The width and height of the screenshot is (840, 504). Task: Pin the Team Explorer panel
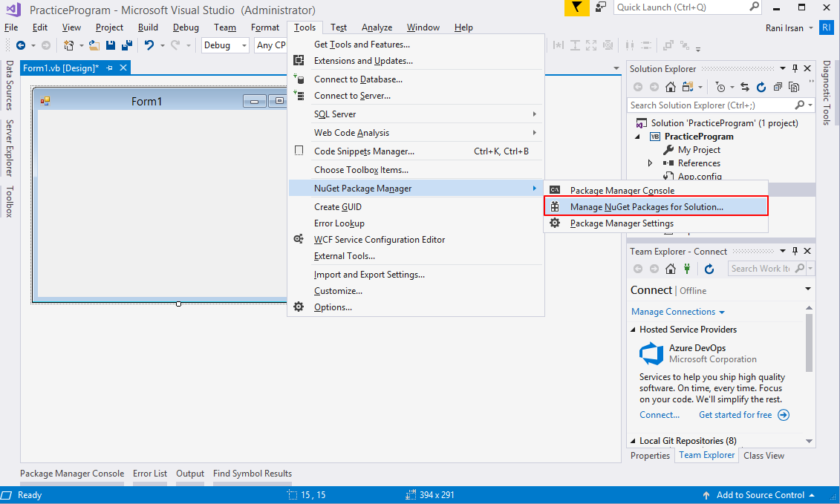(795, 251)
